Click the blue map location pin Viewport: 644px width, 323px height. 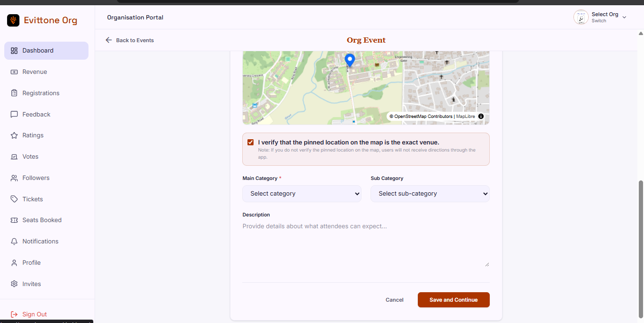pos(350,61)
